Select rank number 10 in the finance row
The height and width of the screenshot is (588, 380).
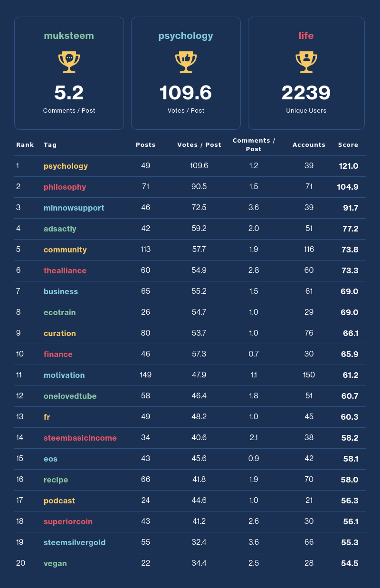pos(20,354)
